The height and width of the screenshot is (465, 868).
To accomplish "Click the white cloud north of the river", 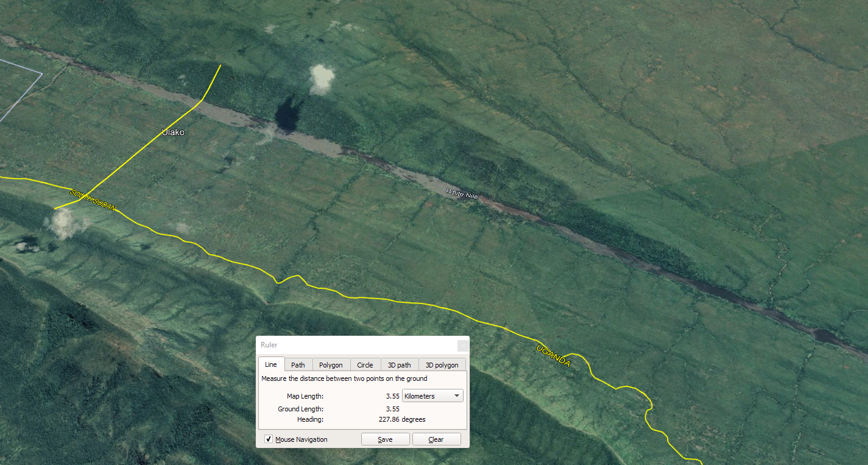I will pyautogui.click(x=322, y=79).
